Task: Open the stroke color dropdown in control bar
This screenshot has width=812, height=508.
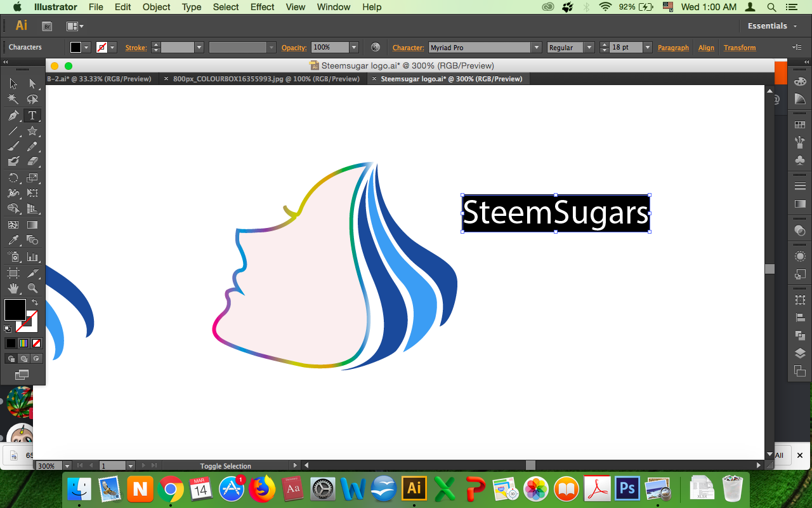Action: tap(113, 48)
